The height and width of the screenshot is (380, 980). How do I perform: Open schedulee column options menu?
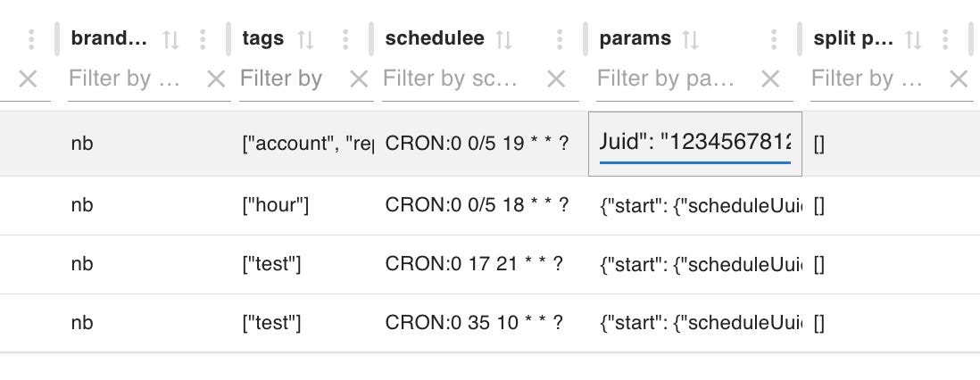560,39
